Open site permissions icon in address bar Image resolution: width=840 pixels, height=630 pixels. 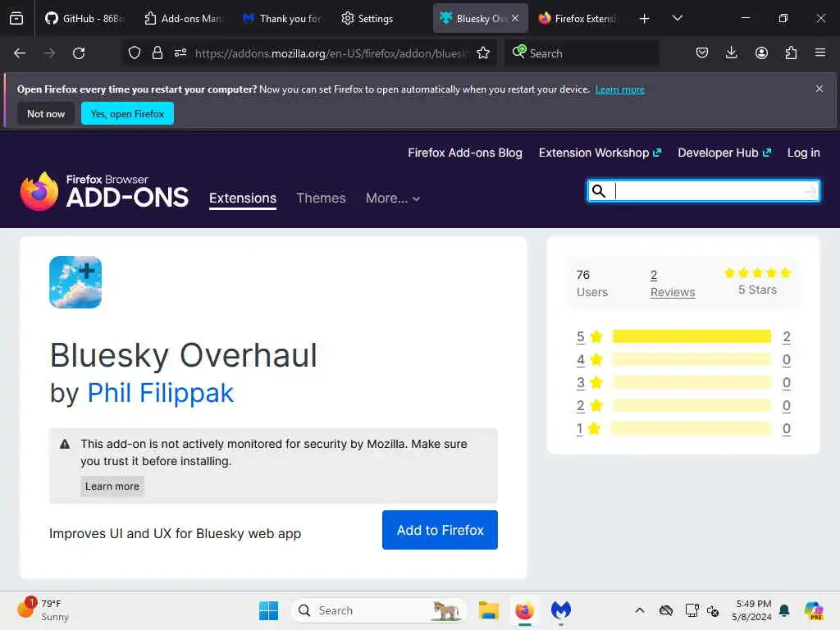pos(180,52)
